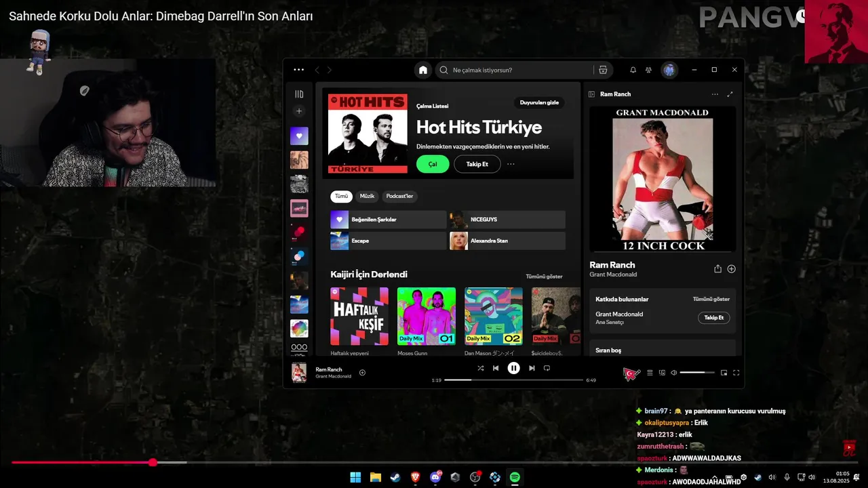The width and height of the screenshot is (868, 488).
Task: Open Liked Songs heart tile in sidebar
Action: click(299, 136)
